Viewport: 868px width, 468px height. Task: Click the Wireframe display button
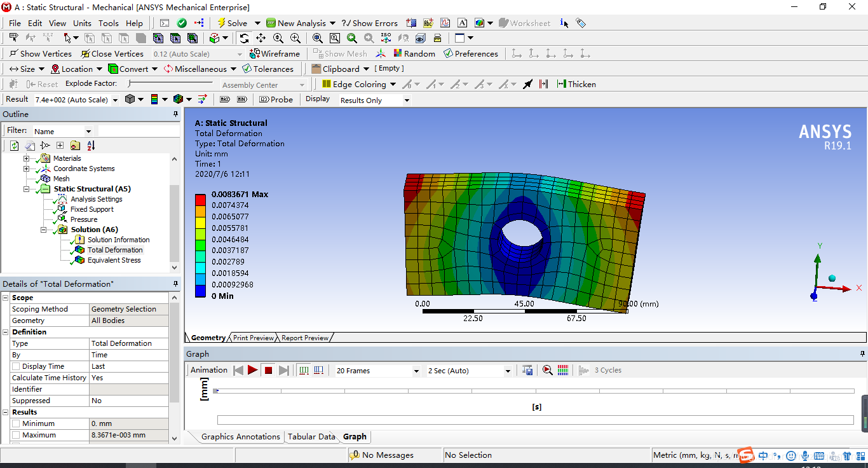pos(275,53)
